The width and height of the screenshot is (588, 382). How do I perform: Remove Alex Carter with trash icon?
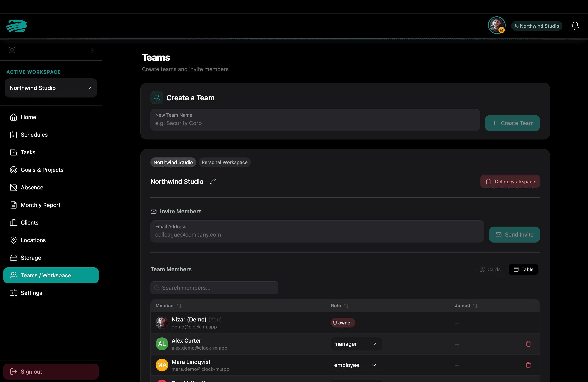(528, 344)
